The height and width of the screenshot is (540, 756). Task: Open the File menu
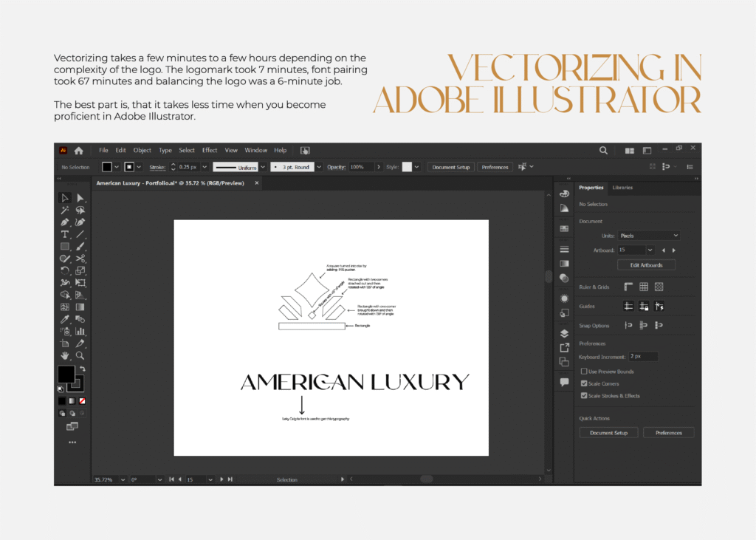click(x=103, y=150)
